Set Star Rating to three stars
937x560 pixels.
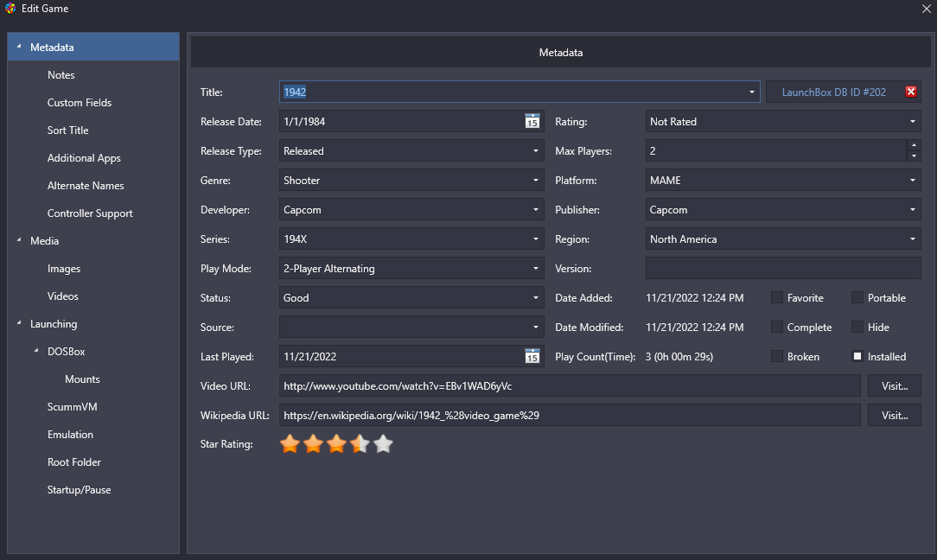336,444
